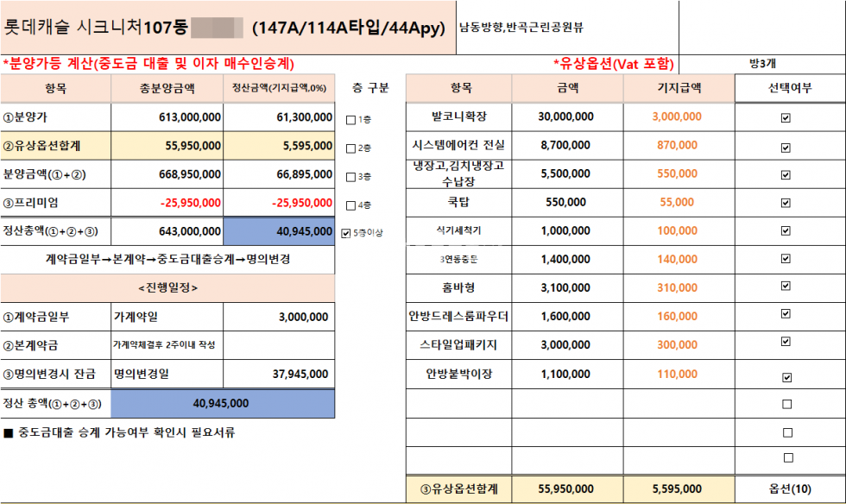Click the blue 40,945,000 정산총액 cell next to 643,000,000
Screen dimensions: 846x504
coord(279,231)
